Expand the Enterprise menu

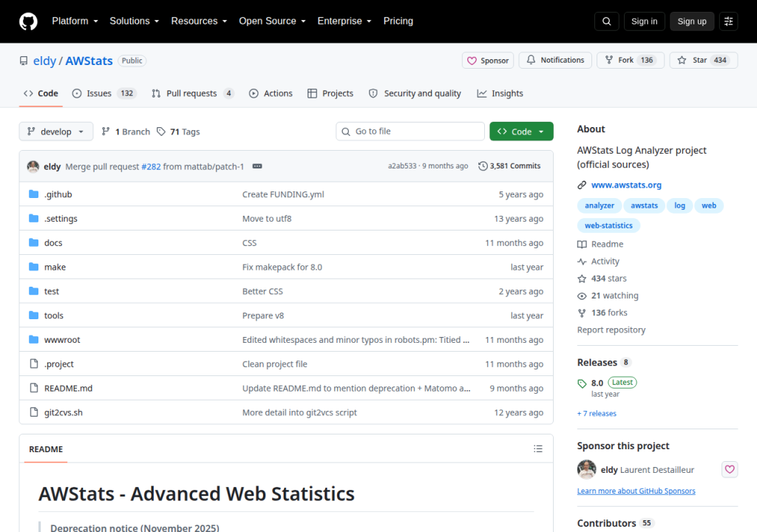tap(344, 21)
